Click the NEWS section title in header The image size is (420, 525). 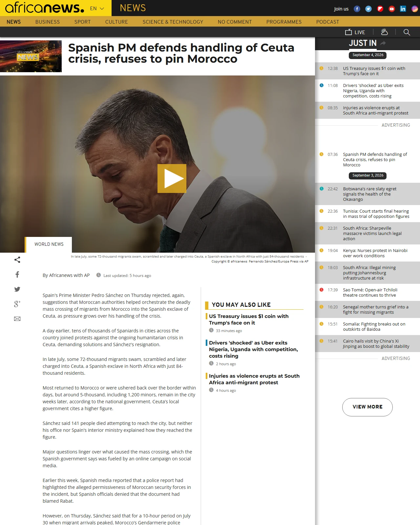(133, 8)
